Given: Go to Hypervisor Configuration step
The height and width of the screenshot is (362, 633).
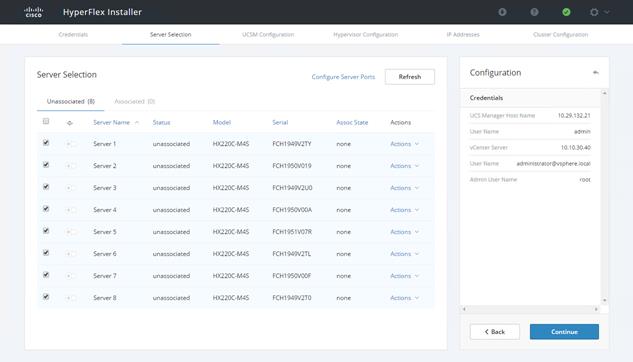Looking at the screenshot, I should click(x=365, y=35).
